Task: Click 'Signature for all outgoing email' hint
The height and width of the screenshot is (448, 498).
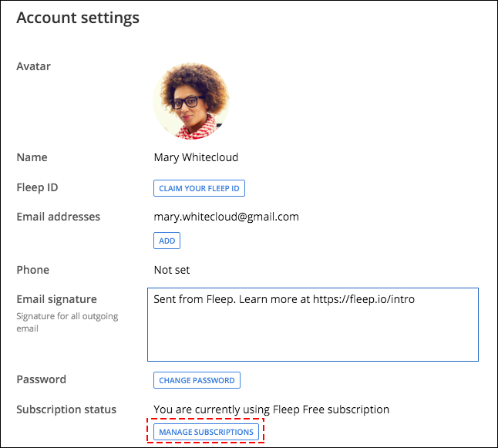Action: pyautogui.click(x=67, y=322)
